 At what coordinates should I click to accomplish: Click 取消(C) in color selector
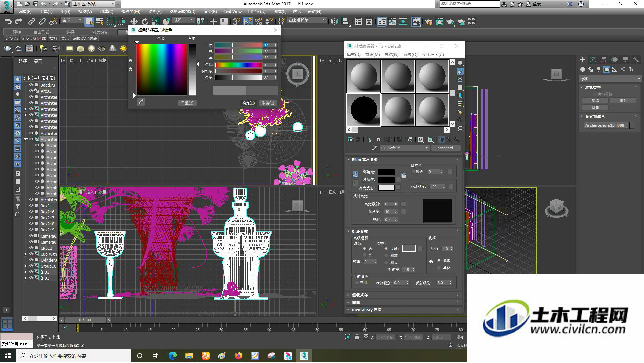(268, 103)
